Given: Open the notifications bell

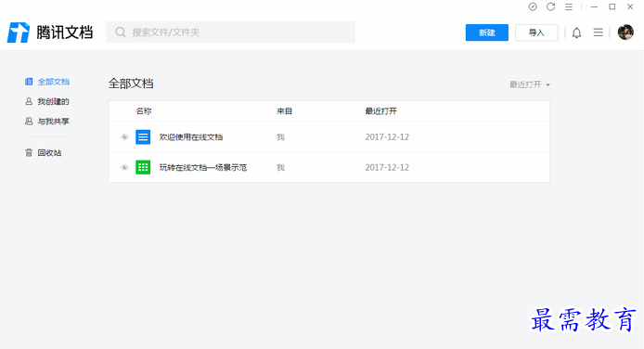Looking at the screenshot, I should tap(576, 32).
